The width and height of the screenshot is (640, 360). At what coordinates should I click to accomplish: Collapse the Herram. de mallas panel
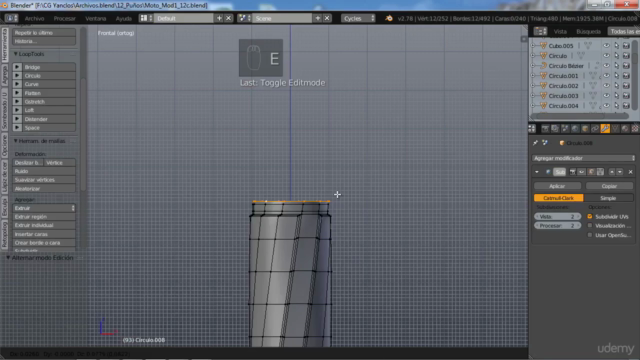tap(40, 141)
